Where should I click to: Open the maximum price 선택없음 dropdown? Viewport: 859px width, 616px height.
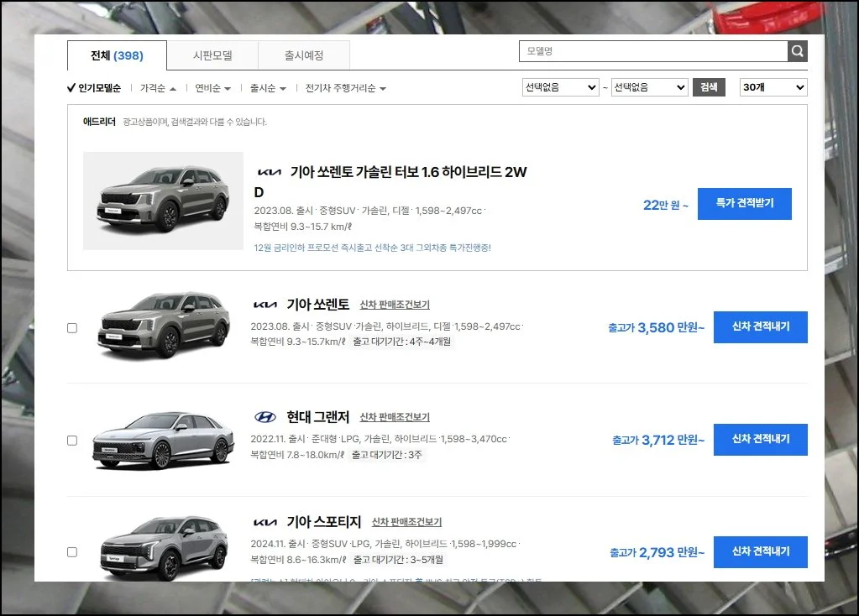[649, 87]
